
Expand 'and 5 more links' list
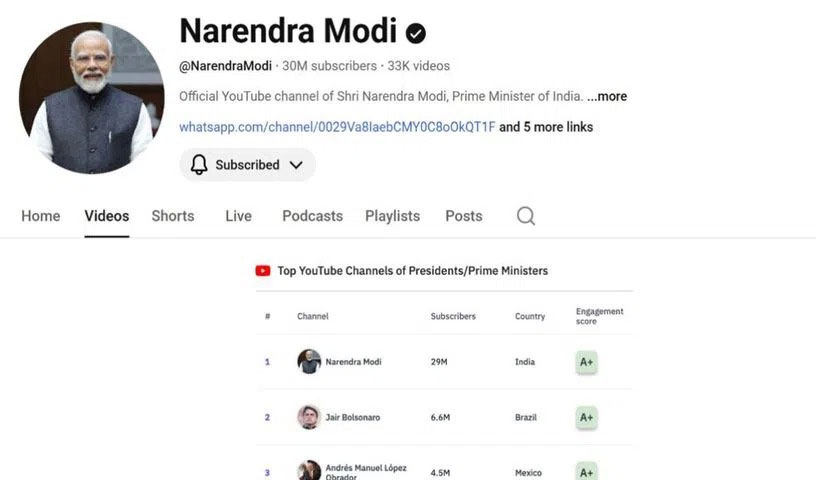pyautogui.click(x=546, y=127)
